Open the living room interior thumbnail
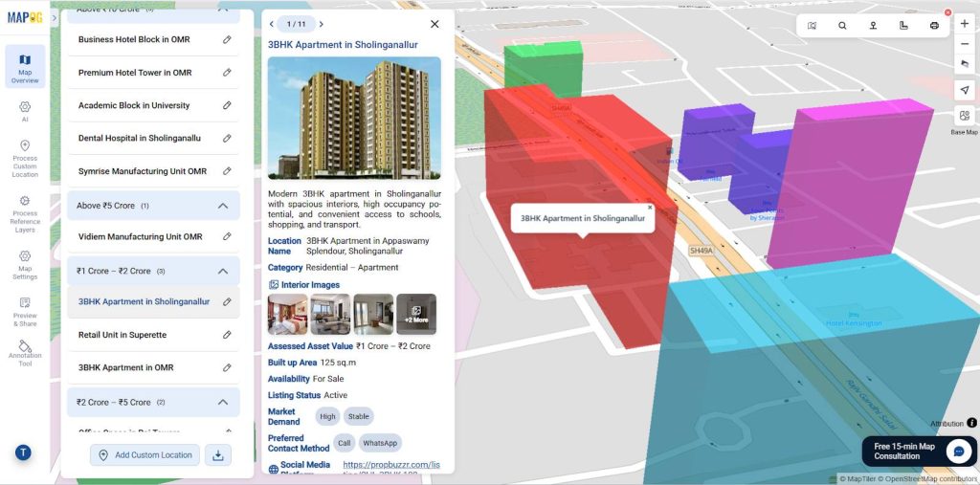Image resolution: width=980 pixels, height=485 pixels. tap(330, 314)
